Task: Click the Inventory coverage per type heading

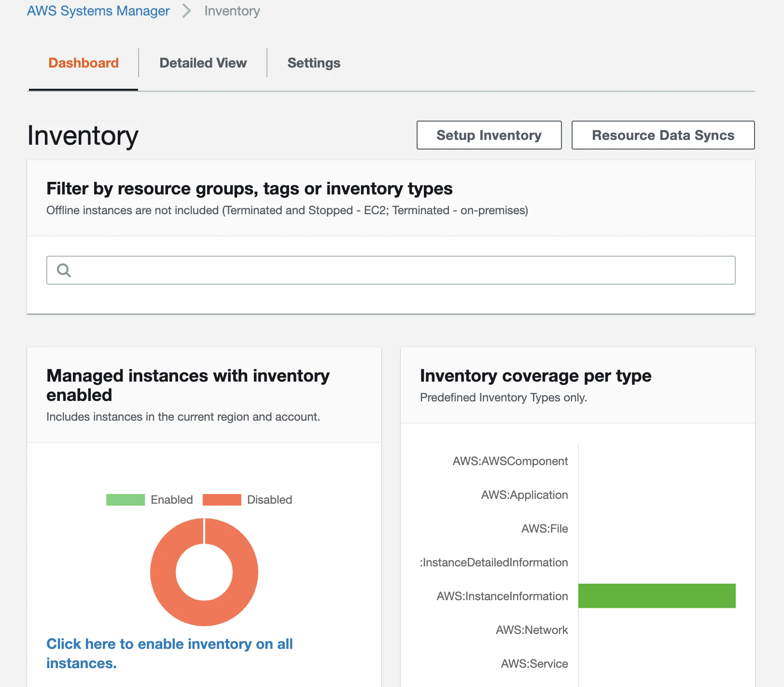Action: pos(536,376)
